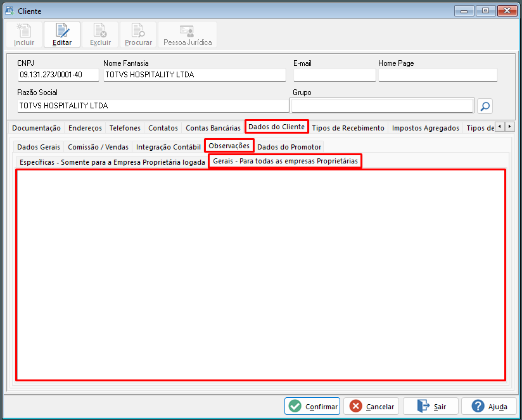The height and width of the screenshot is (420, 522).
Task: Open the Dados Gerais subtab
Action: pos(39,147)
